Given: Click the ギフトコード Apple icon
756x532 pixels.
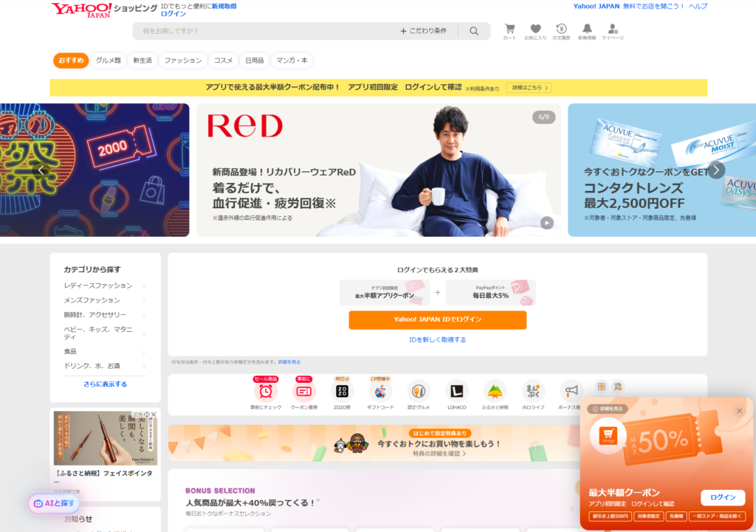Looking at the screenshot, I should click(x=380, y=392).
